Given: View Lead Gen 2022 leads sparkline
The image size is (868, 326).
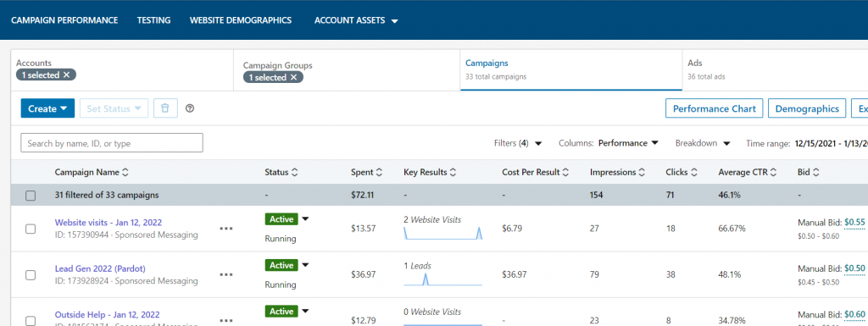Looking at the screenshot, I should (442, 279).
